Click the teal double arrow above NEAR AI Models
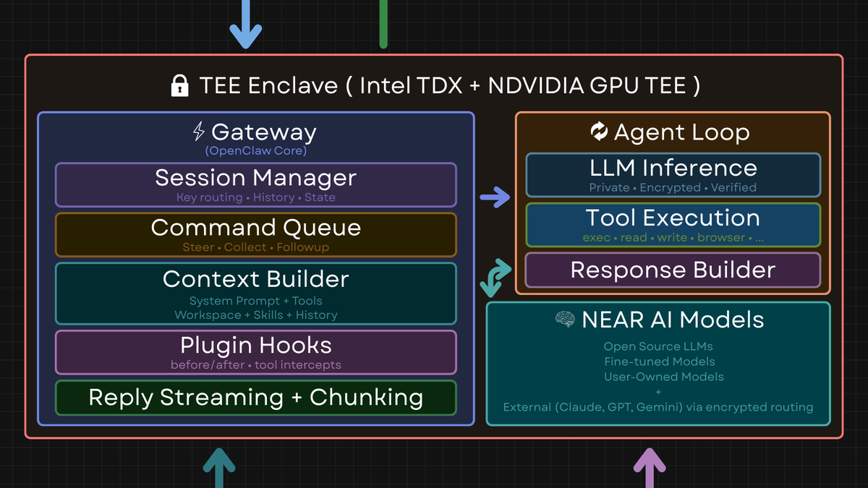The height and width of the screenshot is (488, 868). point(495,279)
